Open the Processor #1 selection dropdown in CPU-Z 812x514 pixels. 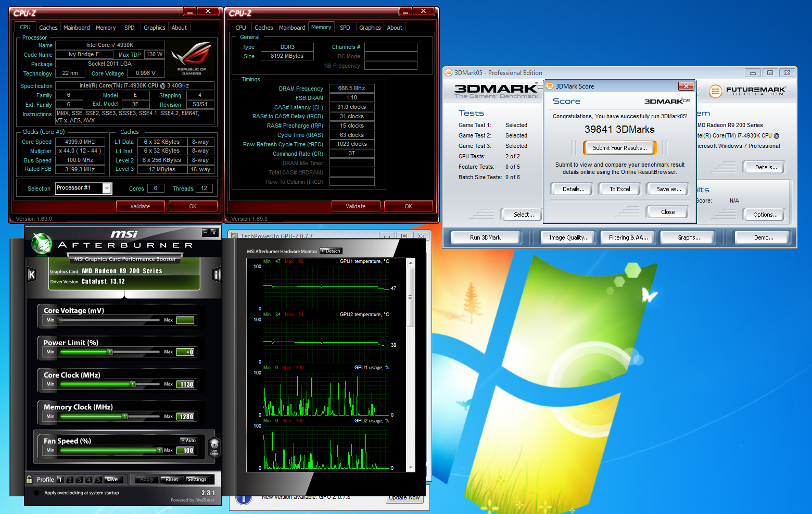(x=107, y=188)
